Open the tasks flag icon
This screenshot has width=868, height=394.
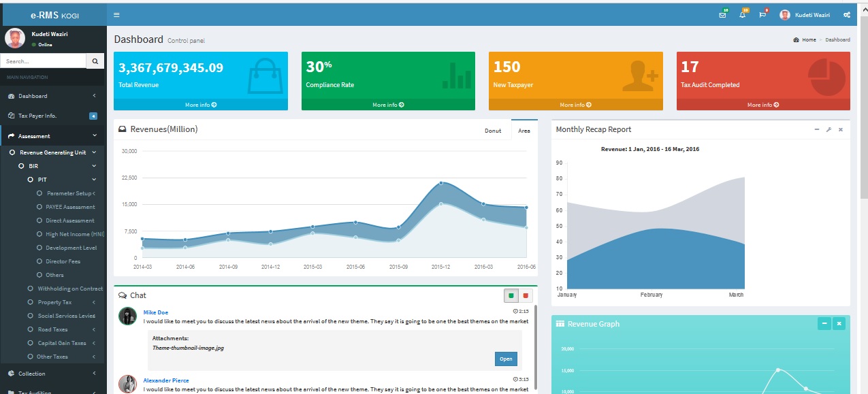tap(762, 15)
